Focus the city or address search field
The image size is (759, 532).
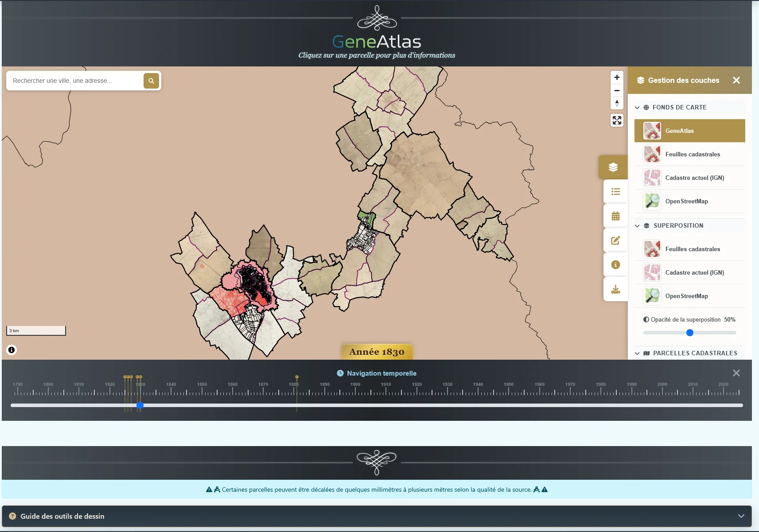tap(75, 81)
